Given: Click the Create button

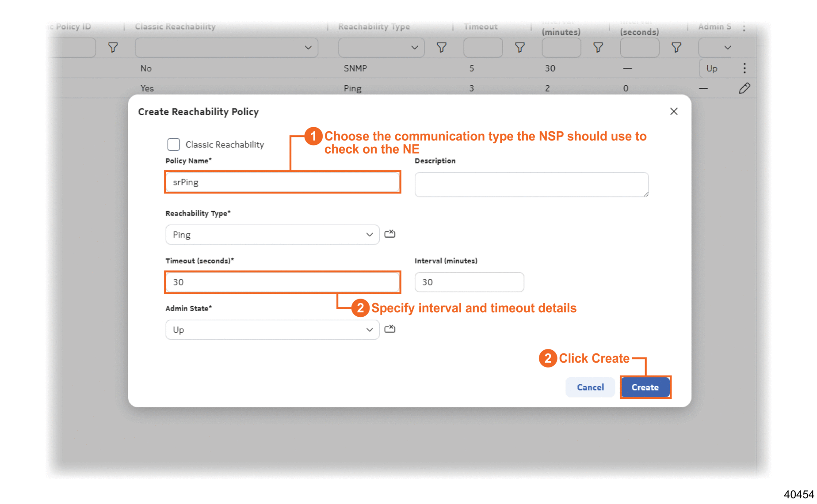Looking at the screenshot, I should pyautogui.click(x=645, y=387).
